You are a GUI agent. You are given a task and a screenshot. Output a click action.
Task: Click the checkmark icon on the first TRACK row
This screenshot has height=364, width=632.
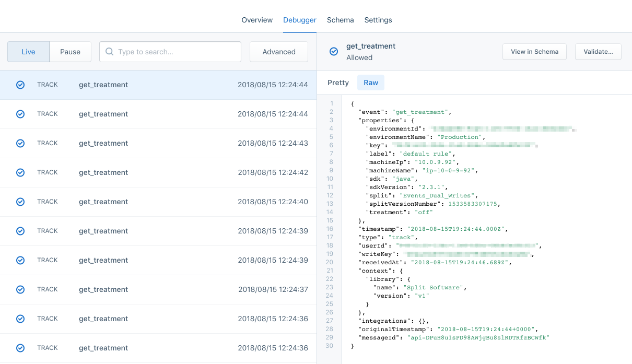click(x=20, y=84)
